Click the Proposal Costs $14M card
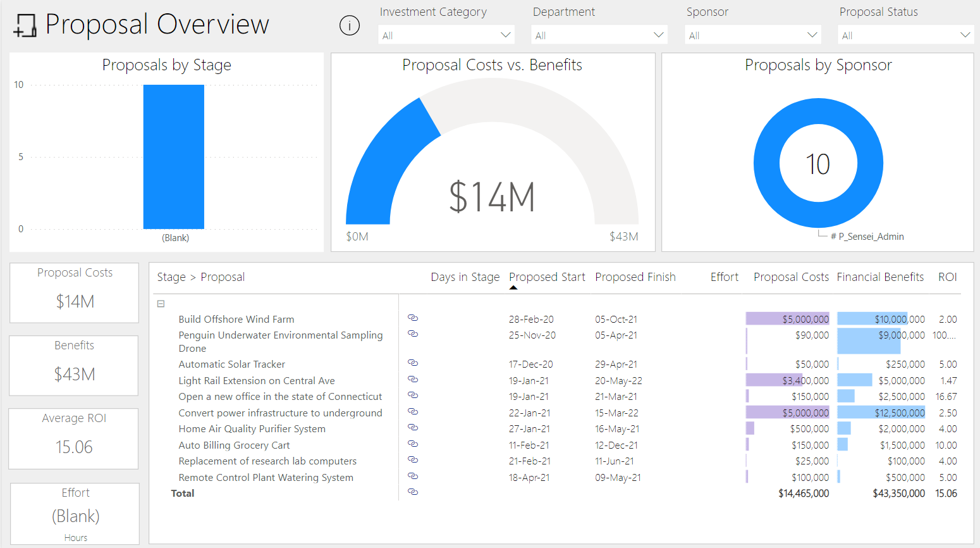 (x=75, y=293)
